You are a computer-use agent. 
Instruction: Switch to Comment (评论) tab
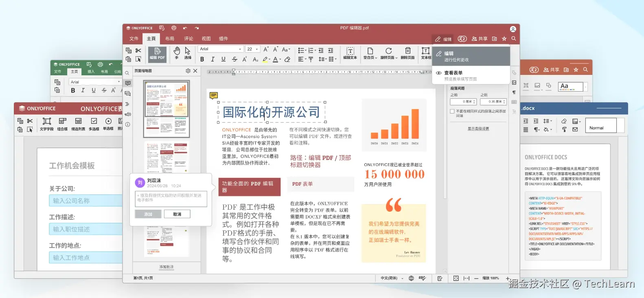188,39
